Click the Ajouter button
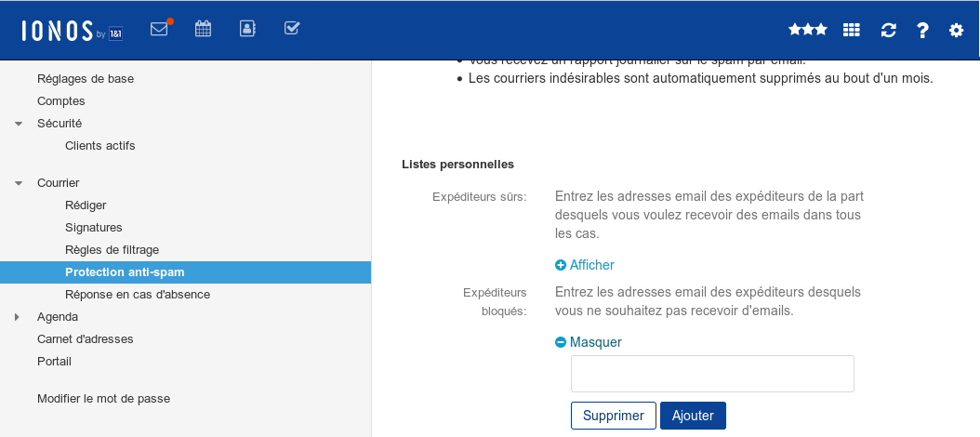The height and width of the screenshot is (437, 980). tap(693, 416)
